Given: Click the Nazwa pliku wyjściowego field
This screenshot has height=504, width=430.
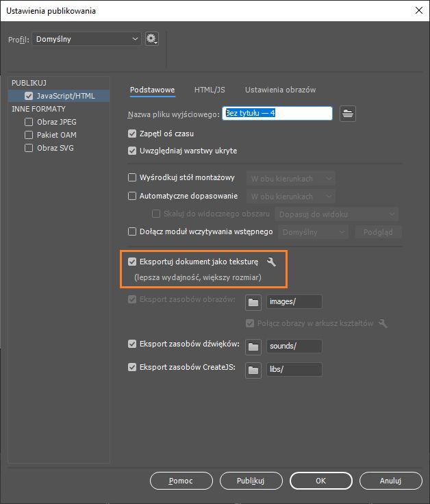Looking at the screenshot, I should coord(277,113).
